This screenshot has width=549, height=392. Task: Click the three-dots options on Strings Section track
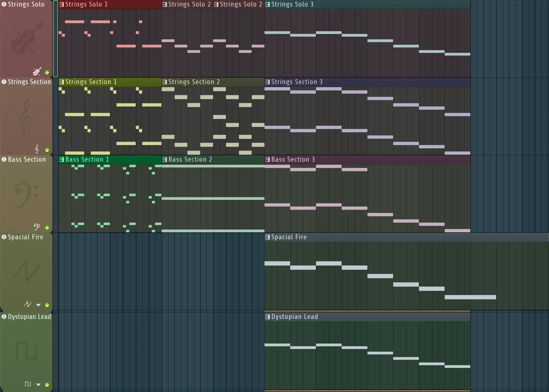point(10,152)
